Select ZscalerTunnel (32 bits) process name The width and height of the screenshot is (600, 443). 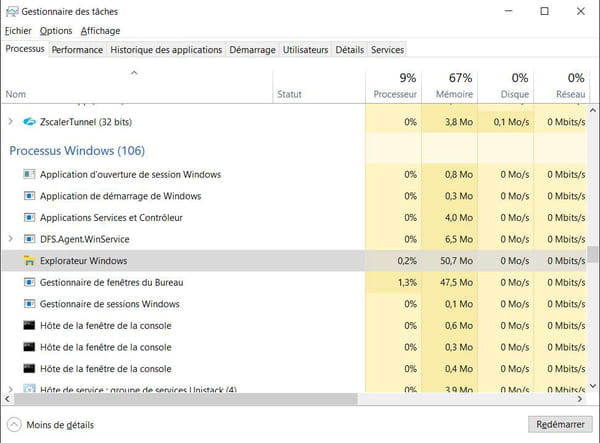[x=86, y=122]
